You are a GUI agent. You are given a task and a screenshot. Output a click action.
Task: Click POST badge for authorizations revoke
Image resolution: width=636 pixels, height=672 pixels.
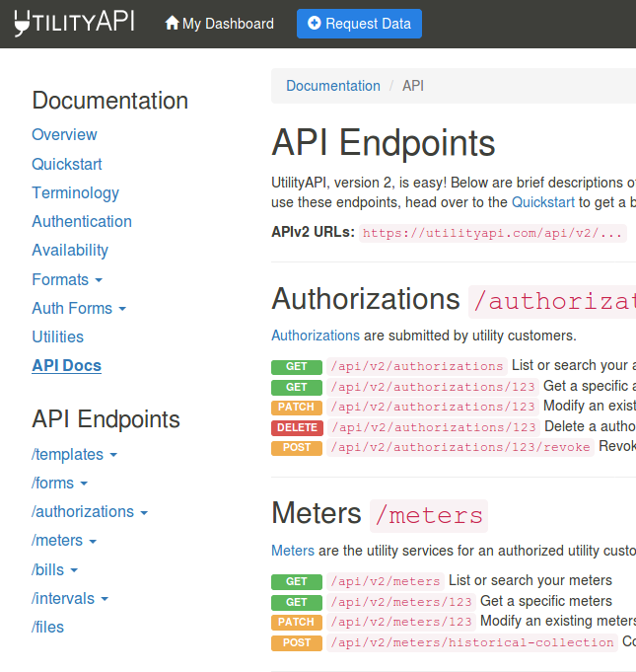click(x=297, y=448)
